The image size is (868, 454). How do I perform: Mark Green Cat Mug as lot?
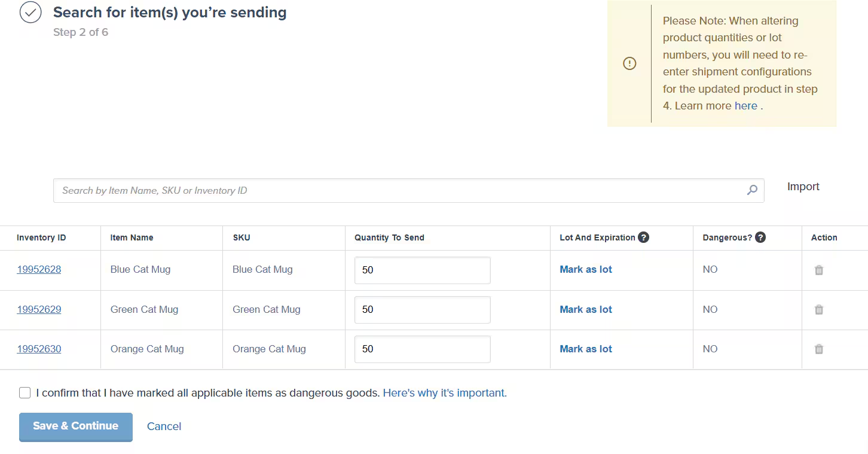585,309
